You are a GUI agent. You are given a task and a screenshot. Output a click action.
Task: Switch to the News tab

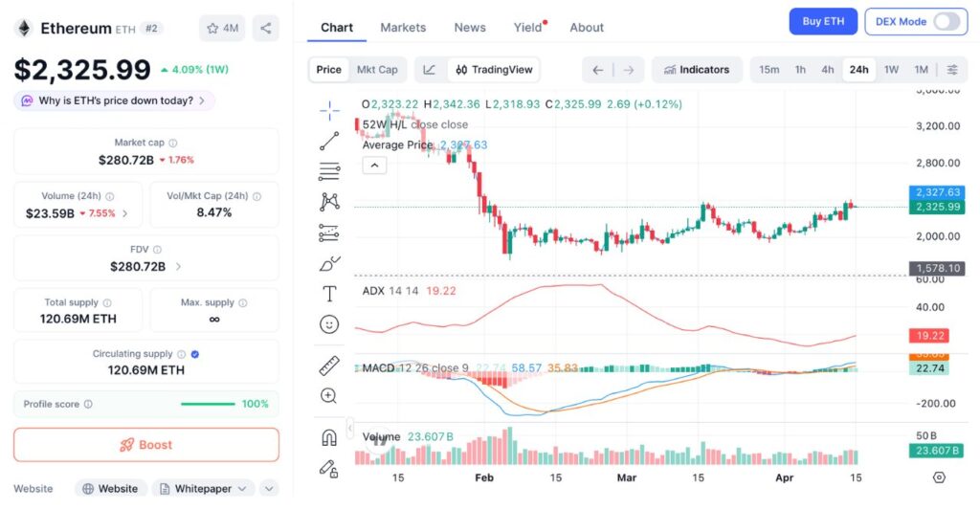(x=470, y=27)
